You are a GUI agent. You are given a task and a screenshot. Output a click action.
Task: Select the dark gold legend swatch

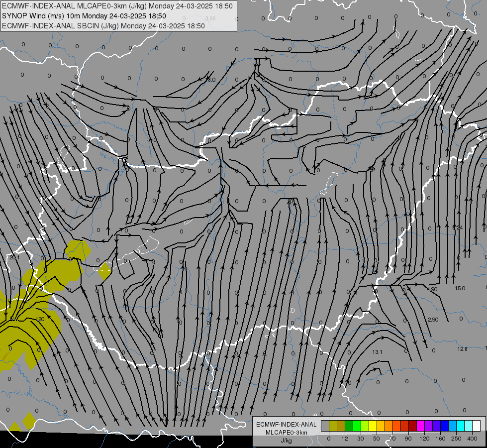tap(341, 426)
